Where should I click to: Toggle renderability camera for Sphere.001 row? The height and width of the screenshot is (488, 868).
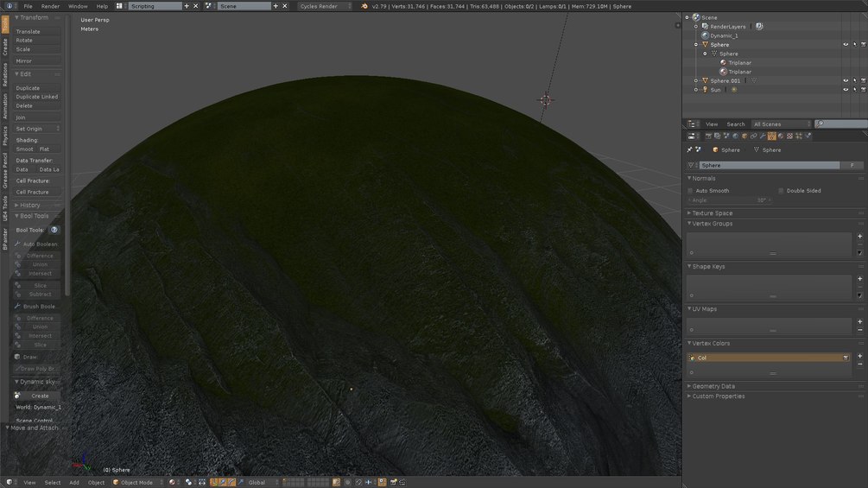pos(863,81)
